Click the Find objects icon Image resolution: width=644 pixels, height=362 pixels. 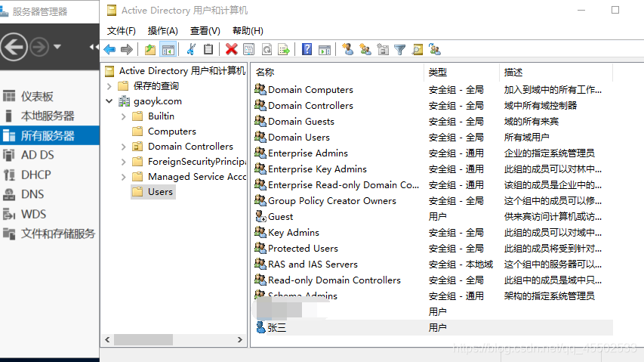click(x=418, y=50)
